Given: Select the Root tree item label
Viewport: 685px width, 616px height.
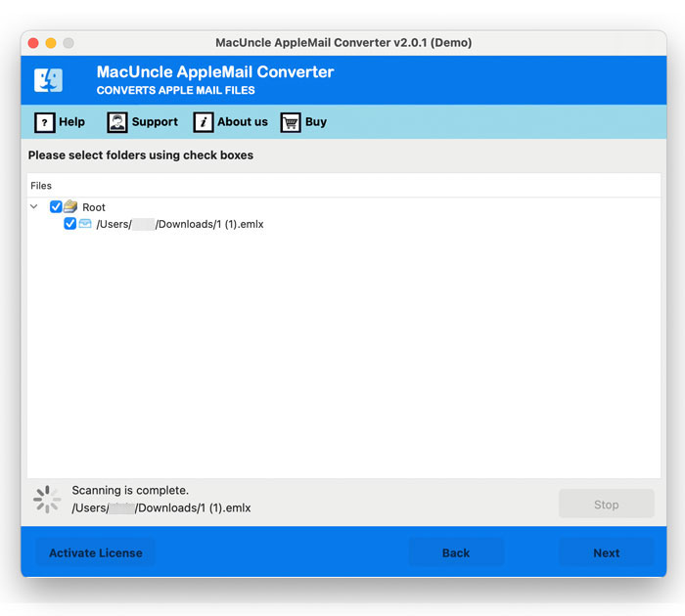Looking at the screenshot, I should click(94, 207).
